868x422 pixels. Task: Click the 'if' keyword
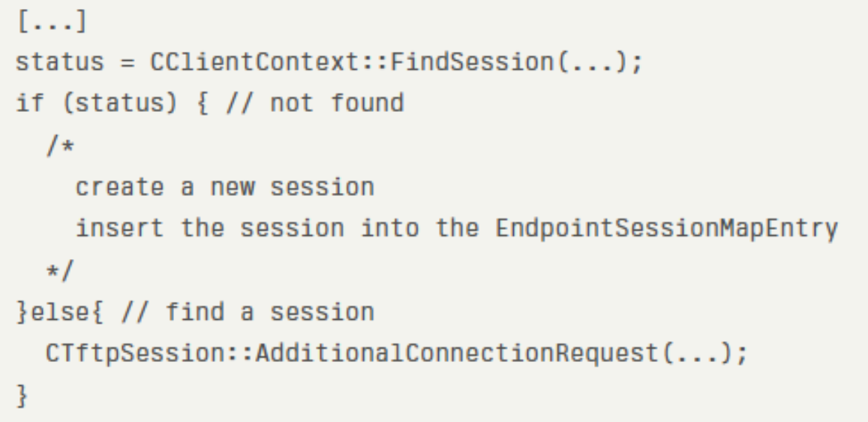(30, 104)
